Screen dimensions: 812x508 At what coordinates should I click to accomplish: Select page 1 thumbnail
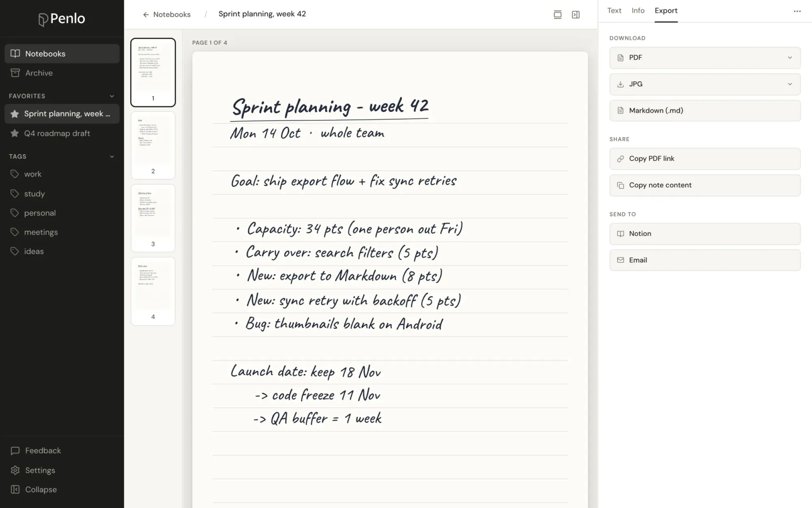click(x=153, y=72)
